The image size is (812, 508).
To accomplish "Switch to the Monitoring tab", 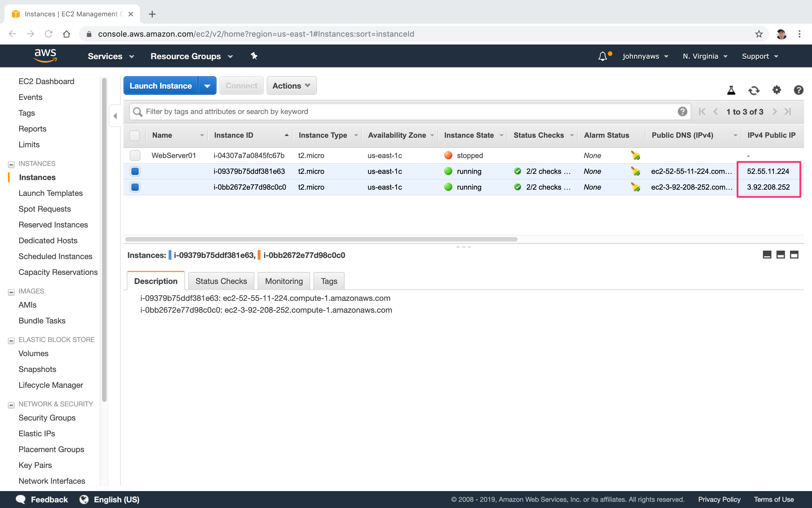I will [x=284, y=281].
